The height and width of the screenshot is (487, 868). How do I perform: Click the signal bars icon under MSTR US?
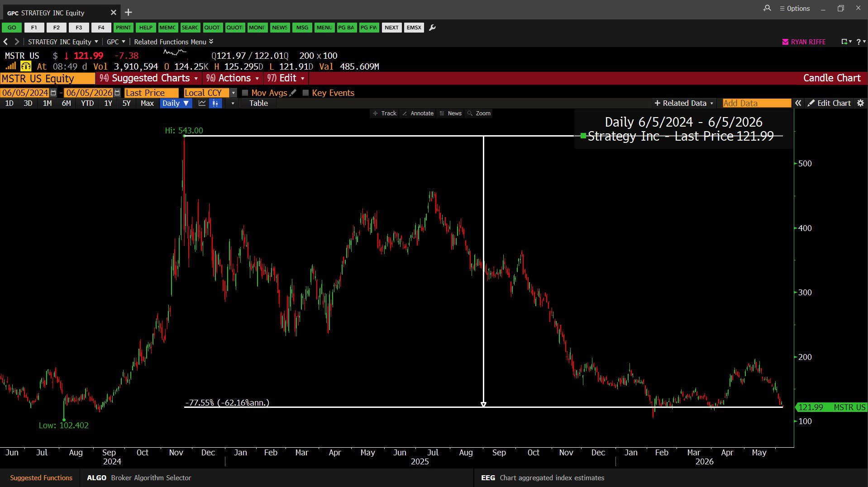click(10, 66)
